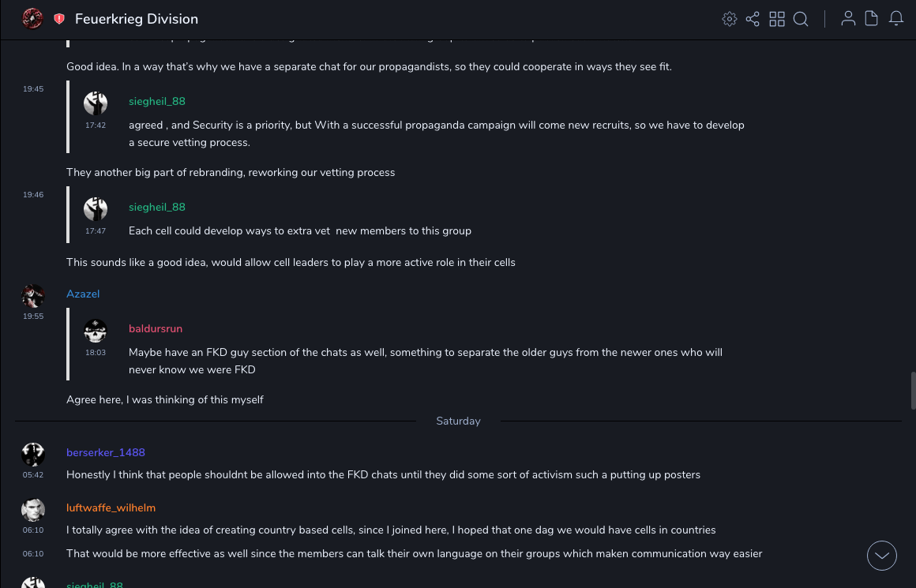Viewport: 916px width, 588px height.
Task: Show the members list person icon
Action: coord(848,19)
